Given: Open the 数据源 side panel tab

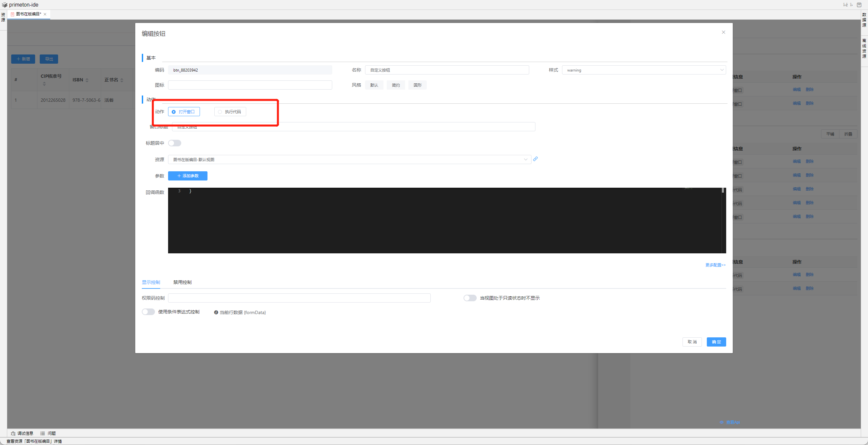Looking at the screenshot, I should point(864,20).
